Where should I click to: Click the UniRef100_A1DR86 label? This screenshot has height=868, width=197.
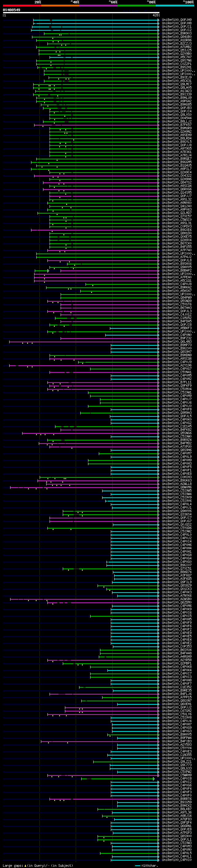point(177,40)
